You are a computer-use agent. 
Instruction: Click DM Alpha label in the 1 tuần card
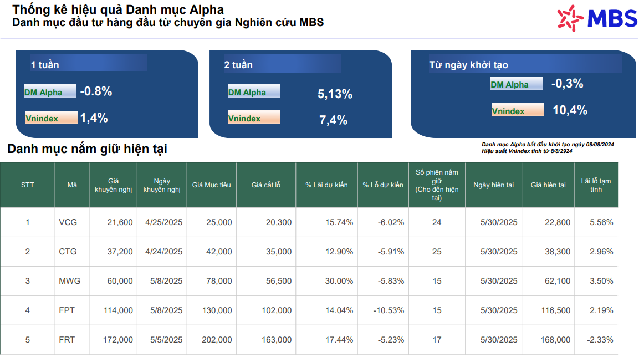(49, 92)
